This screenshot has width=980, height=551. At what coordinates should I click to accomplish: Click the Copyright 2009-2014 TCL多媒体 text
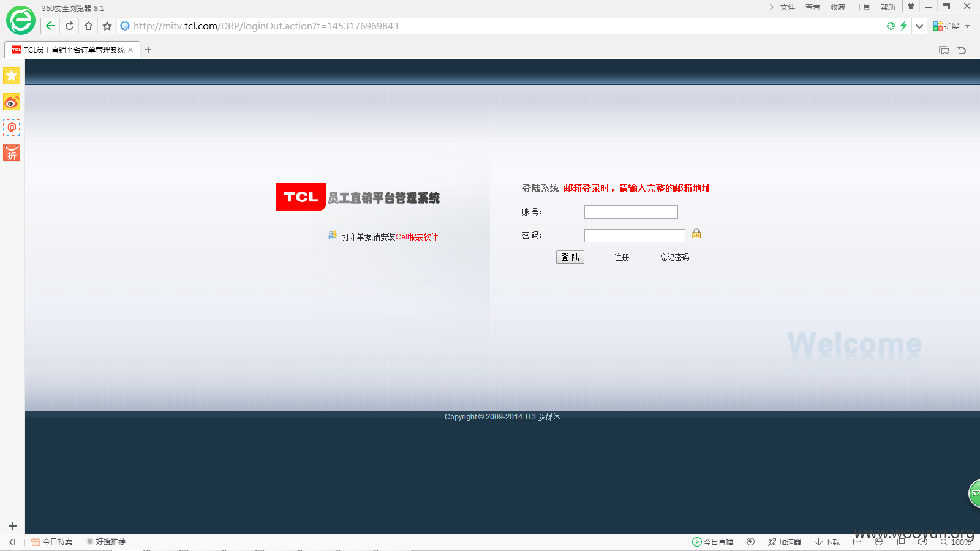pos(502,417)
